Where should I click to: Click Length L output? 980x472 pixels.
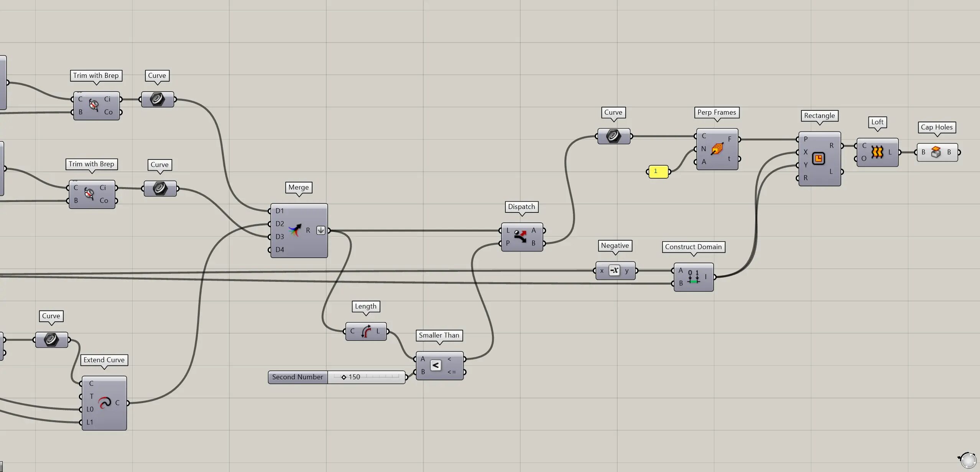coord(378,331)
